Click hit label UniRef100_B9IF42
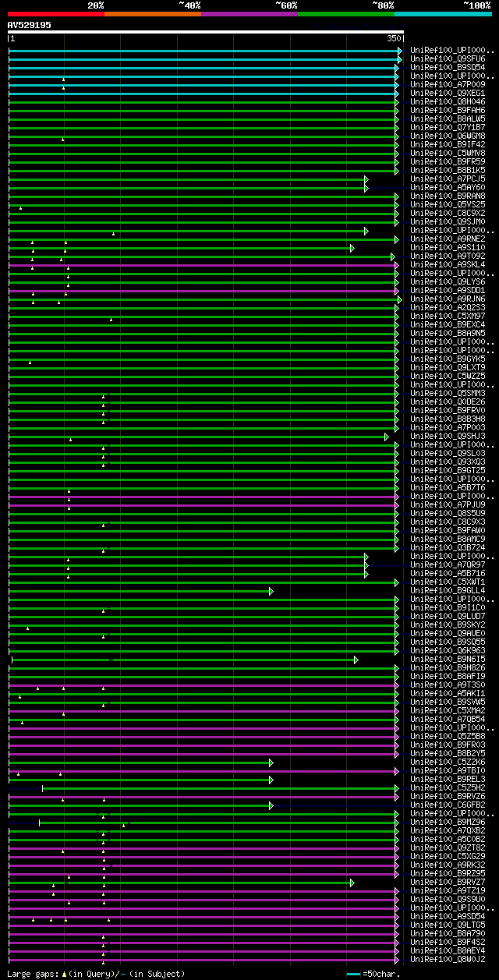The image size is (499, 980). [448, 144]
